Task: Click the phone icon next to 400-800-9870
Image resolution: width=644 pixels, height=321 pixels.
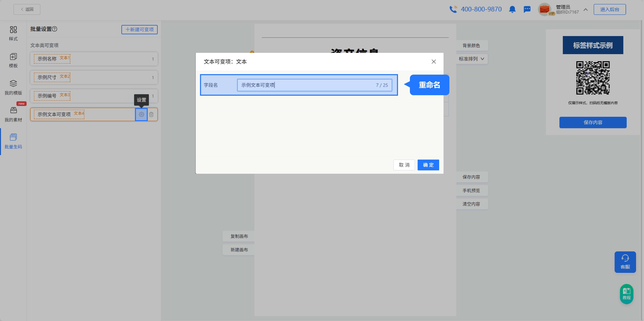Action: click(453, 9)
